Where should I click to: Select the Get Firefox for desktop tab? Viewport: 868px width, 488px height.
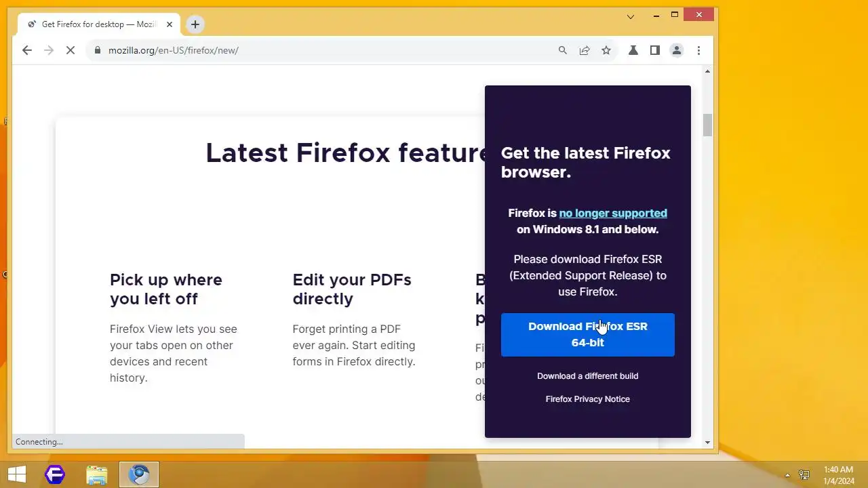100,24
